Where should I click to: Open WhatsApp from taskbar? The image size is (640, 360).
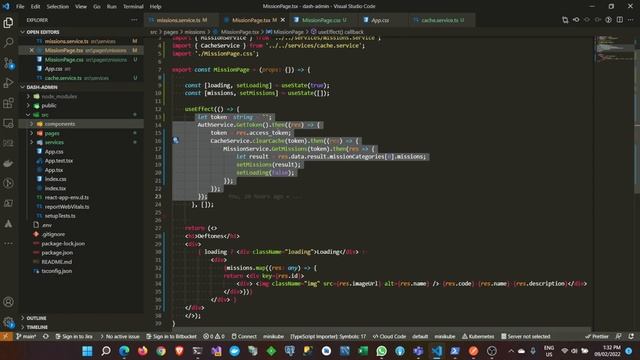[x=381, y=351]
